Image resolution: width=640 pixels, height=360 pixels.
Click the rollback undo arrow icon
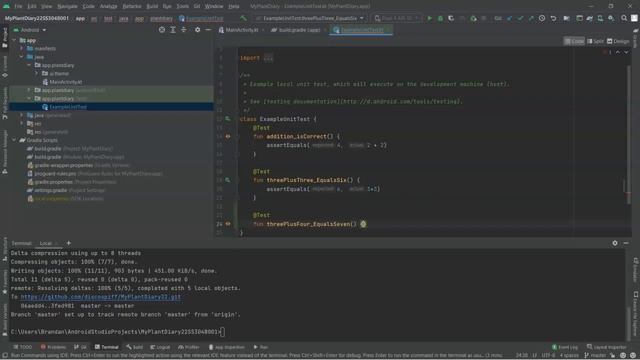[x=553, y=18]
